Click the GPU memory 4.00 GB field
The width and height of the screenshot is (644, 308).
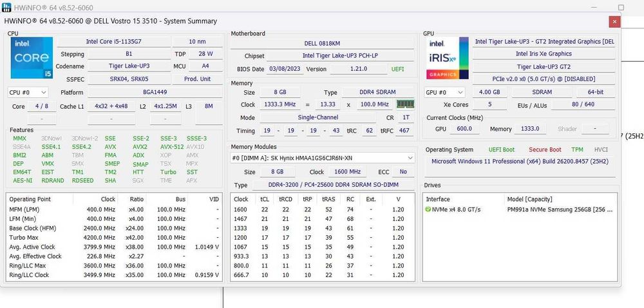489,92
